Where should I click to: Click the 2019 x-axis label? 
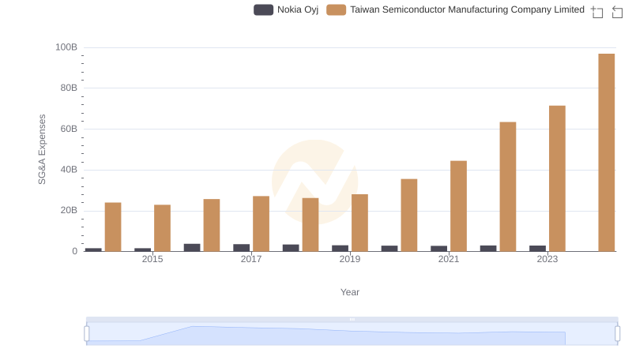tap(350, 259)
